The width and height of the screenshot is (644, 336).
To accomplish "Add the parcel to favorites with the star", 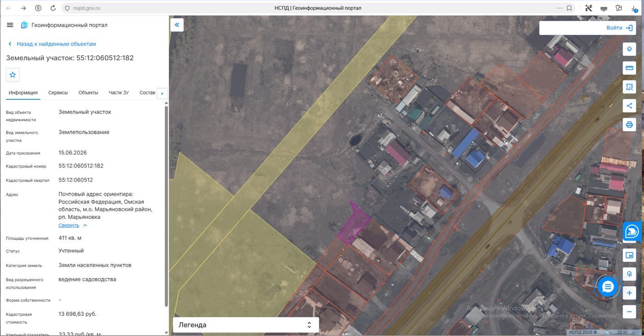I will 13,75.
